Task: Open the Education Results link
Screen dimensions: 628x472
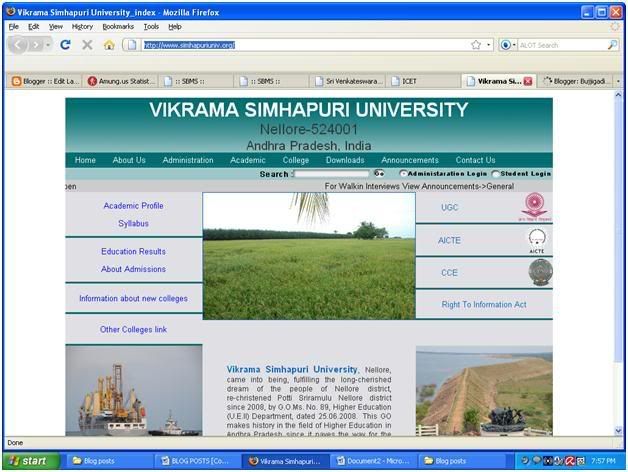Action: pos(133,251)
